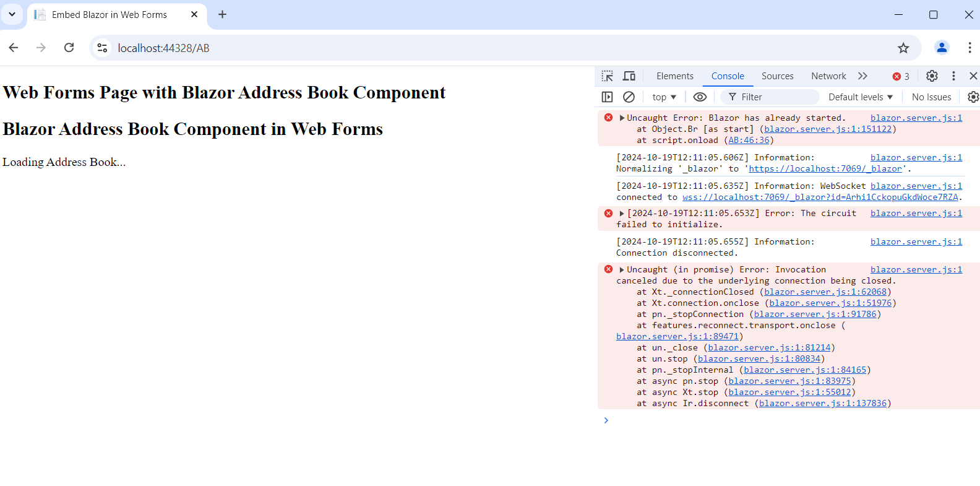Image resolution: width=980 pixels, height=486 pixels.
Task: Open the blazor.server.js:1:84165 link
Action: point(805,370)
